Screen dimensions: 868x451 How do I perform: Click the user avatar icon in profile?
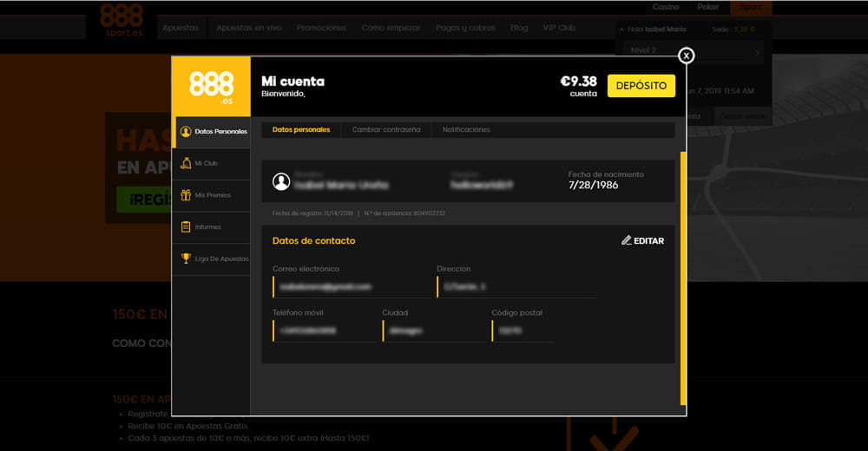[x=281, y=181]
